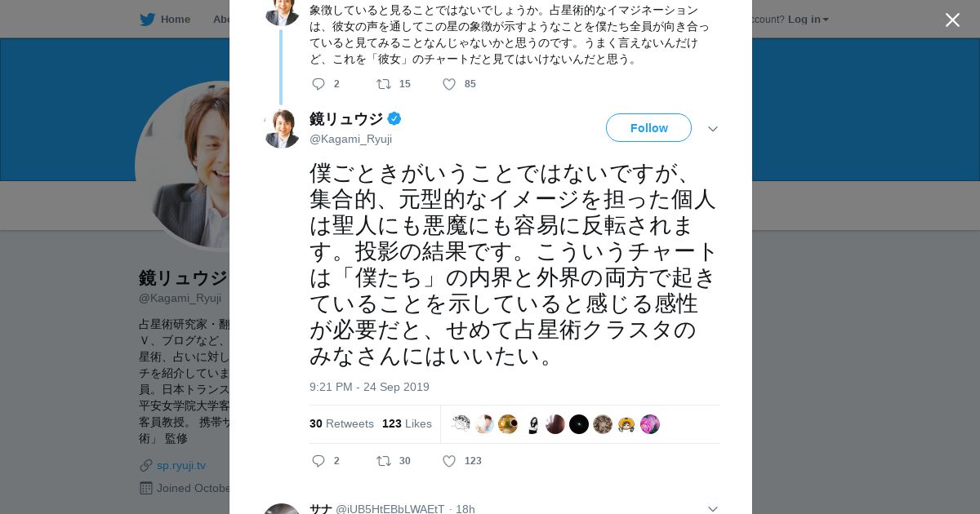Click the retweet icon showing 30
This screenshot has width=980, height=514.
click(384, 461)
